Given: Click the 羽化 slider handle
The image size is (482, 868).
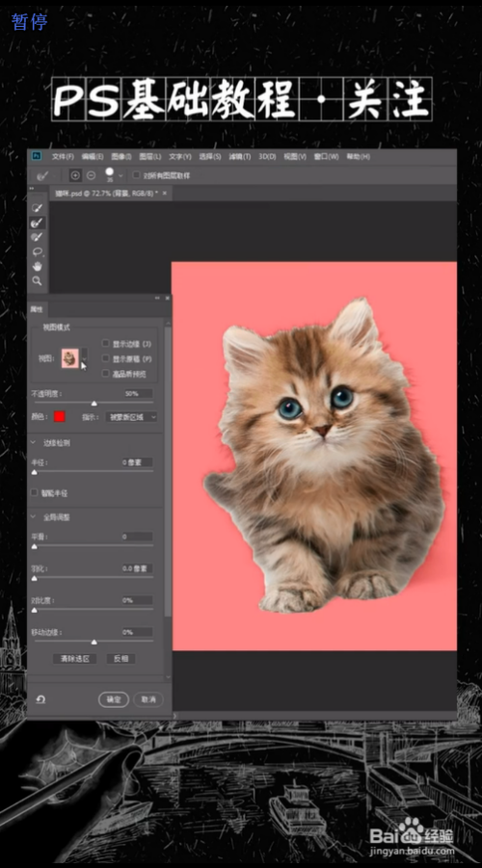Looking at the screenshot, I should [x=35, y=578].
